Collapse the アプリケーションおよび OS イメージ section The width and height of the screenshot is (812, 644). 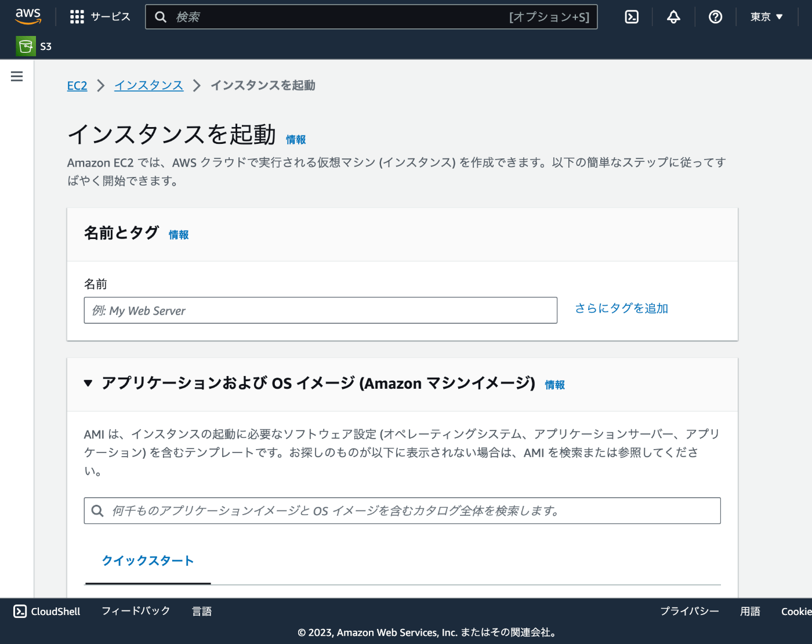click(88, 383)
